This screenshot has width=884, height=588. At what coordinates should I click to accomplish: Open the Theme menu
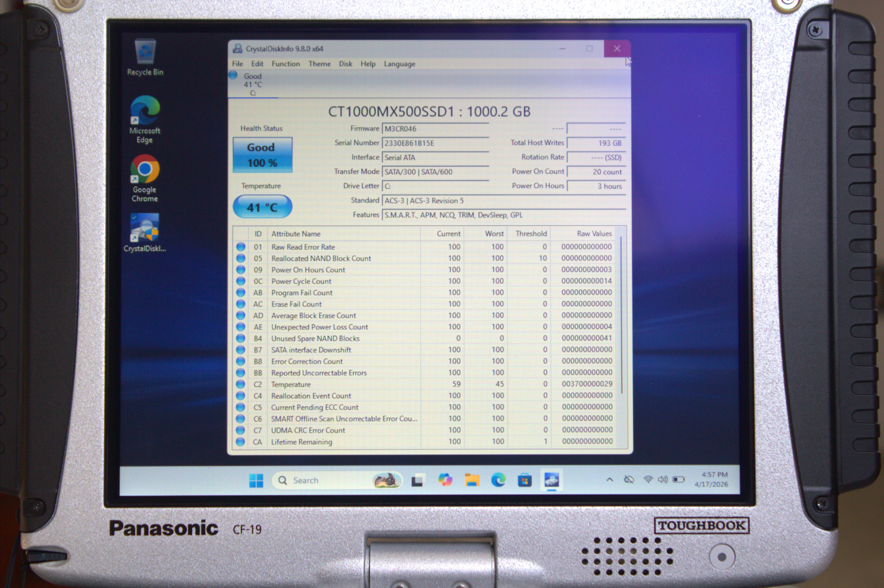coord(319,64)
